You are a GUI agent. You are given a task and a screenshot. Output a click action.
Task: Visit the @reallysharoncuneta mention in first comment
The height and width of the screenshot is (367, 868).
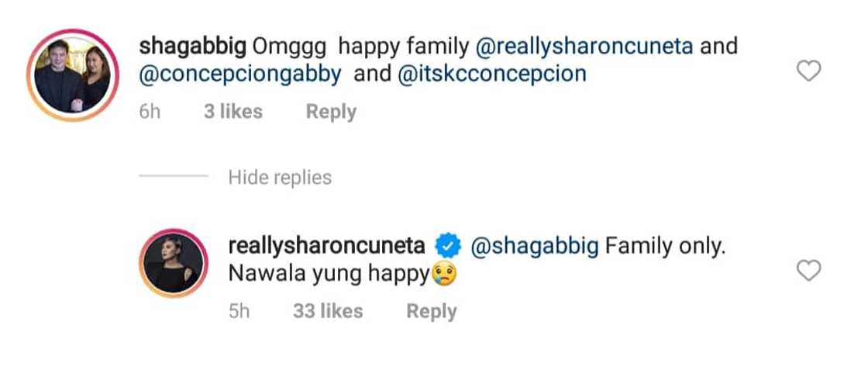click(x=584, y=47)
